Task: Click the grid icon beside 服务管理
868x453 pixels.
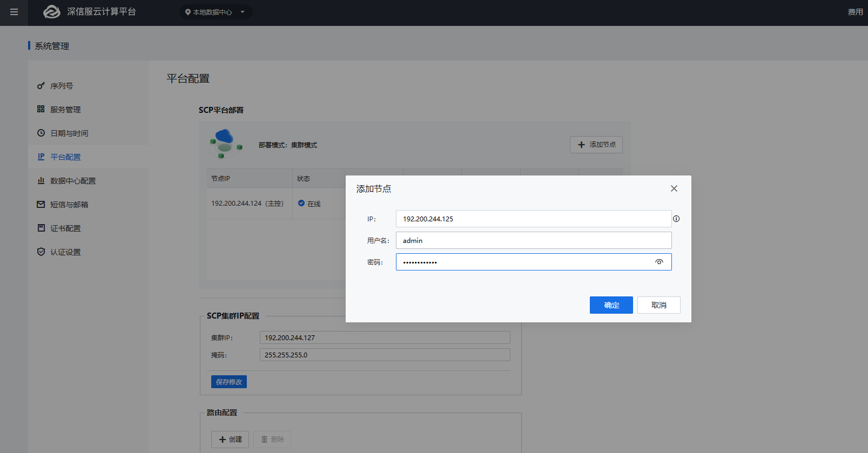Action: 41,109
